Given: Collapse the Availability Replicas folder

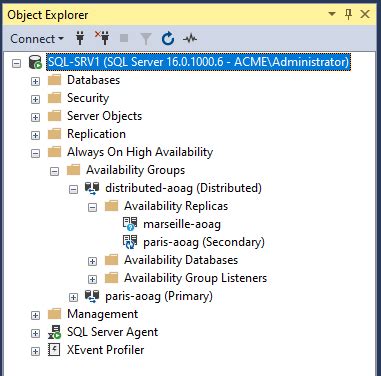Looking at the screenshot, I should (x=92, y=207).
